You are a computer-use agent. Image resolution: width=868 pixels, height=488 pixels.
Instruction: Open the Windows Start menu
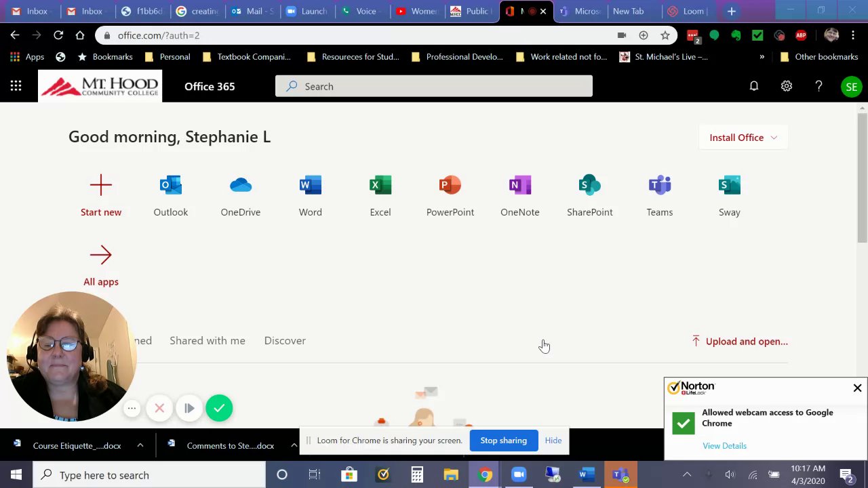[x=16, y=475]
